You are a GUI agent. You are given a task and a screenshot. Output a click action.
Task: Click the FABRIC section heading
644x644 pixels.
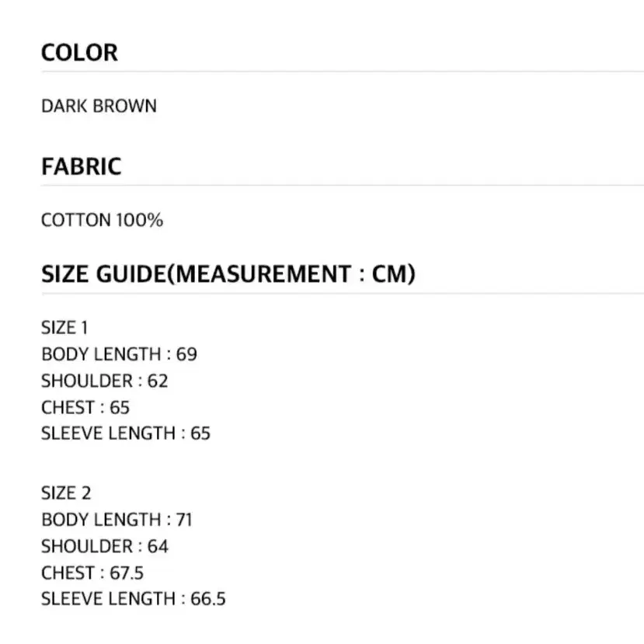pyautogui.click(x=82, y=166)
